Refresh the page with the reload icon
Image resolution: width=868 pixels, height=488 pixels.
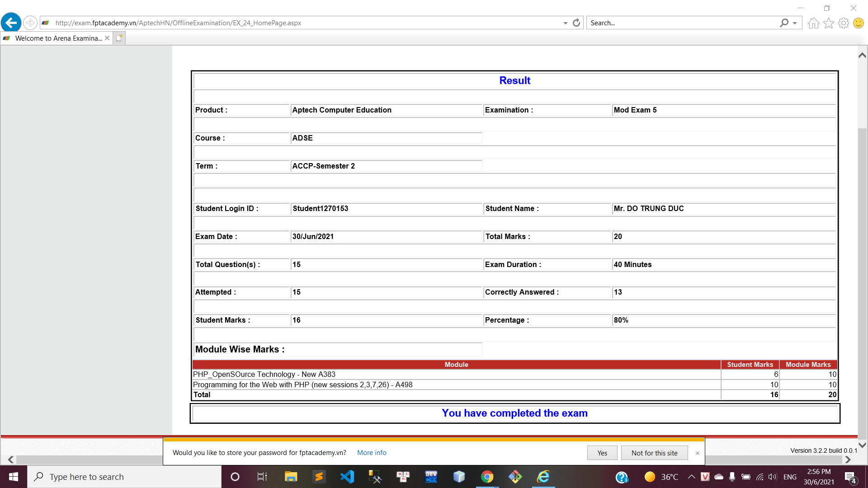click(x=576, y=23)
